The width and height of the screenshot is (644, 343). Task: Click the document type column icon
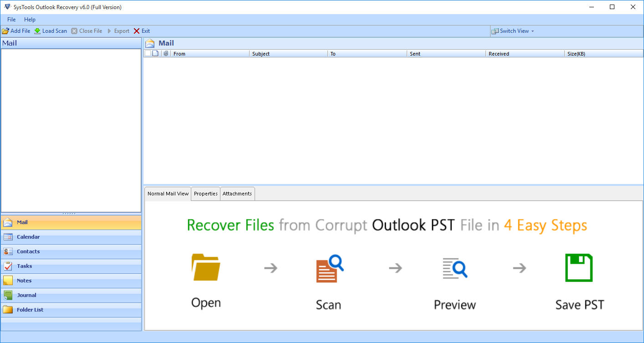[155, 53]
